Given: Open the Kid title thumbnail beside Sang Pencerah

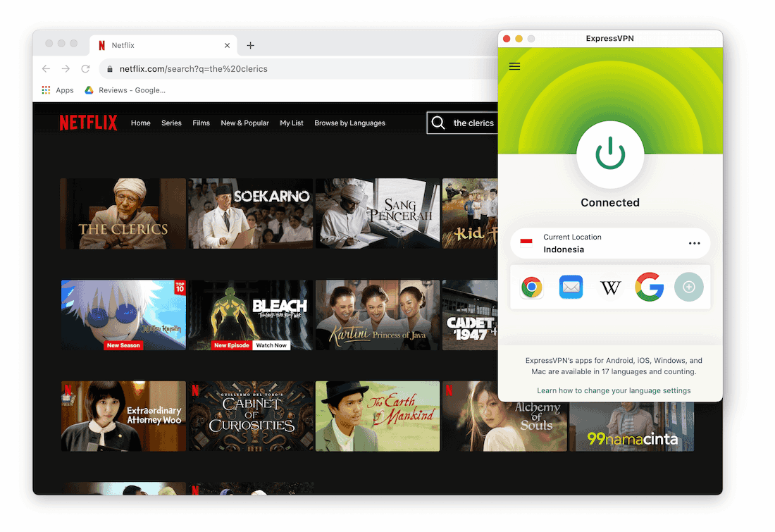Looking at the screenshot, I should 470,214.
